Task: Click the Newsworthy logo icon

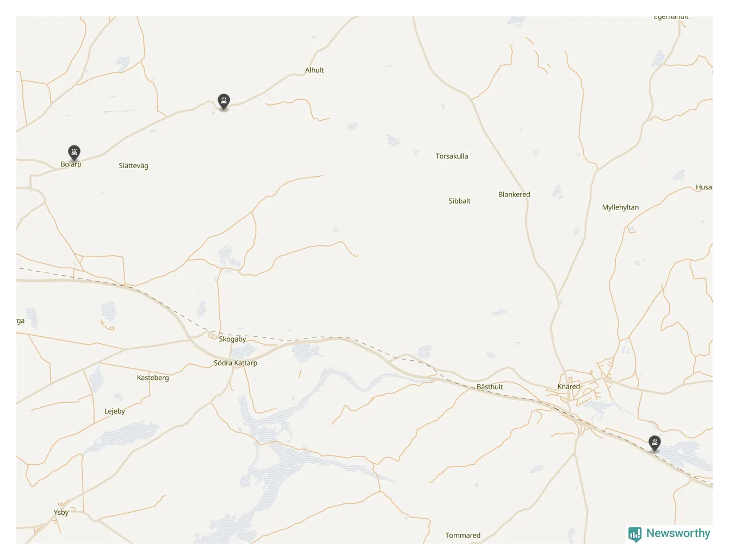Action: click(635, 534)
